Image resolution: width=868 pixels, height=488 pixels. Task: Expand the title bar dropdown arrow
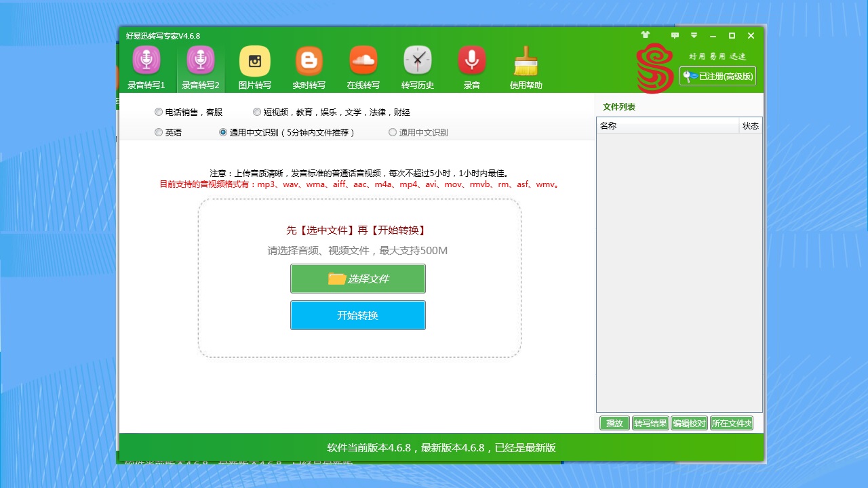tap(693, 35)
